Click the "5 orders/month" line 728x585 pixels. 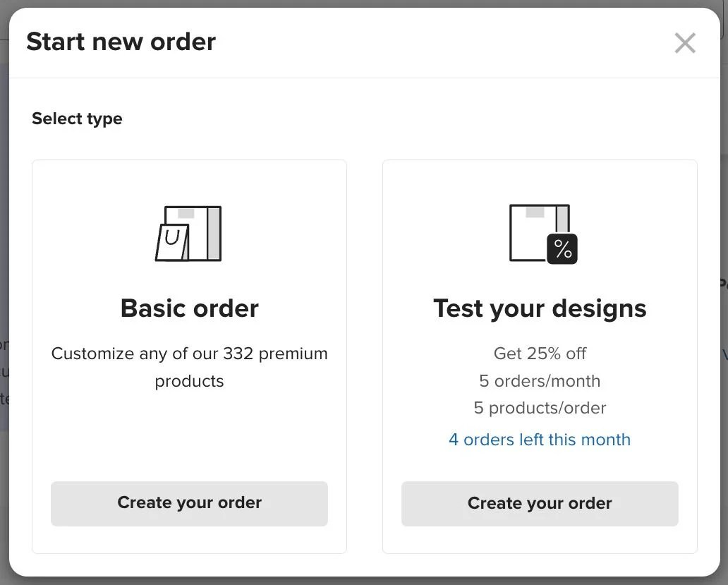pyautogui.click(x=540, y=381)
